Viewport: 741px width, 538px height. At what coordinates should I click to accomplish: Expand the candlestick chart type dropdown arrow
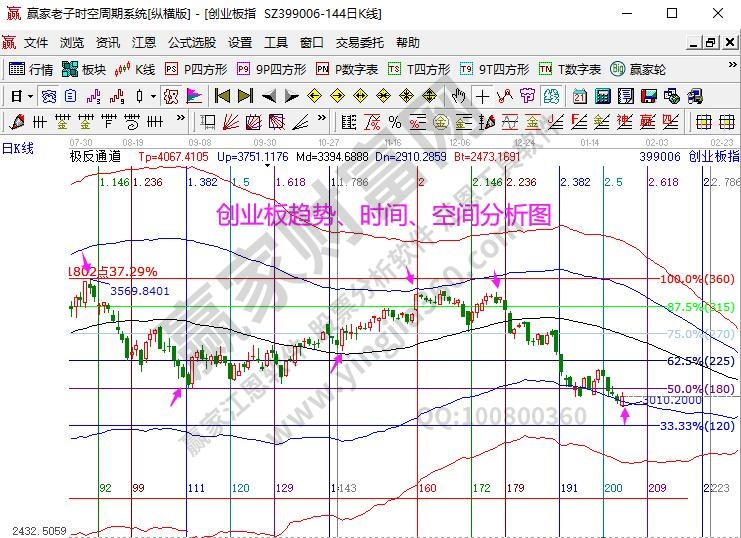click(x=154, y=96)
